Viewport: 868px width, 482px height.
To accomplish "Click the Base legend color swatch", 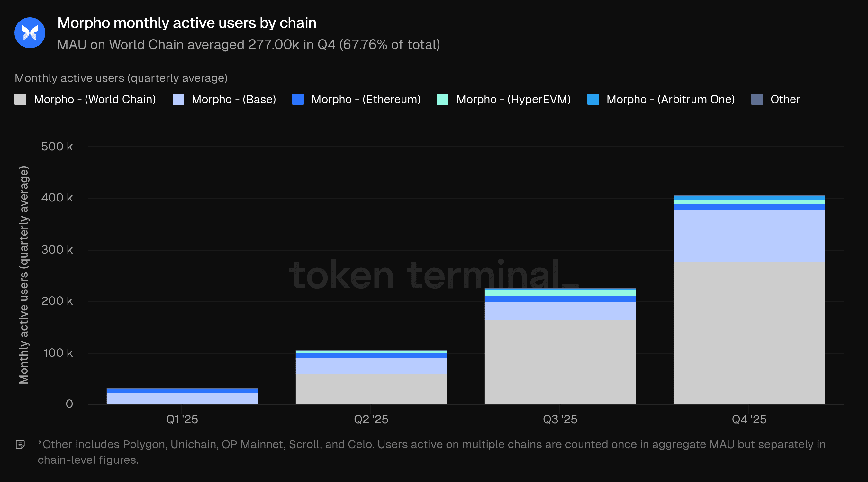I will 178,99.
